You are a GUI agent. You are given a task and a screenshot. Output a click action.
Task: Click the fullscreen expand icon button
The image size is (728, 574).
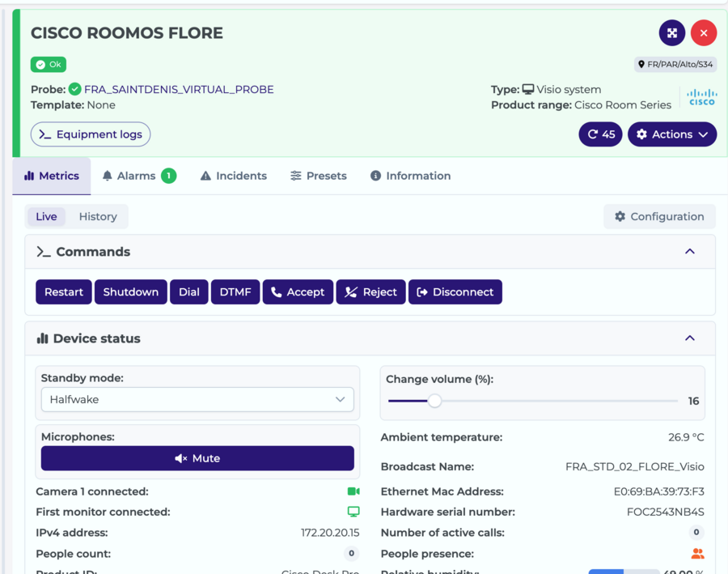click(x=672, y=33)
